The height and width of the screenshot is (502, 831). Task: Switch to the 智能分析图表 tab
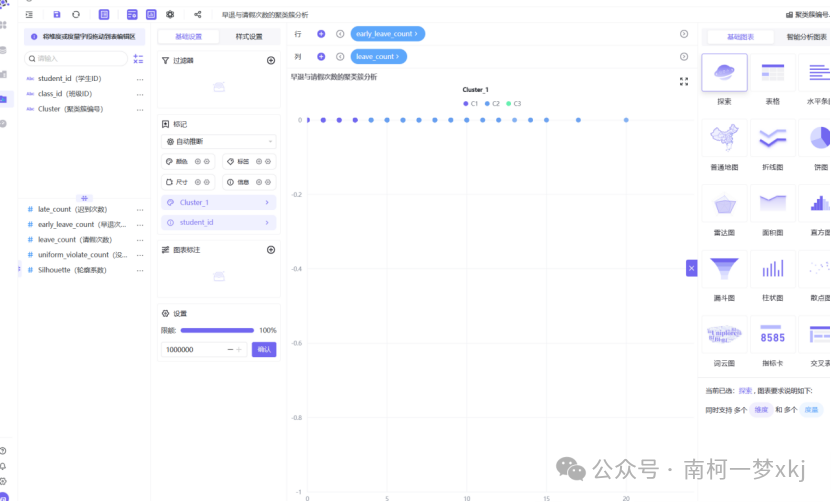point(806,37)
